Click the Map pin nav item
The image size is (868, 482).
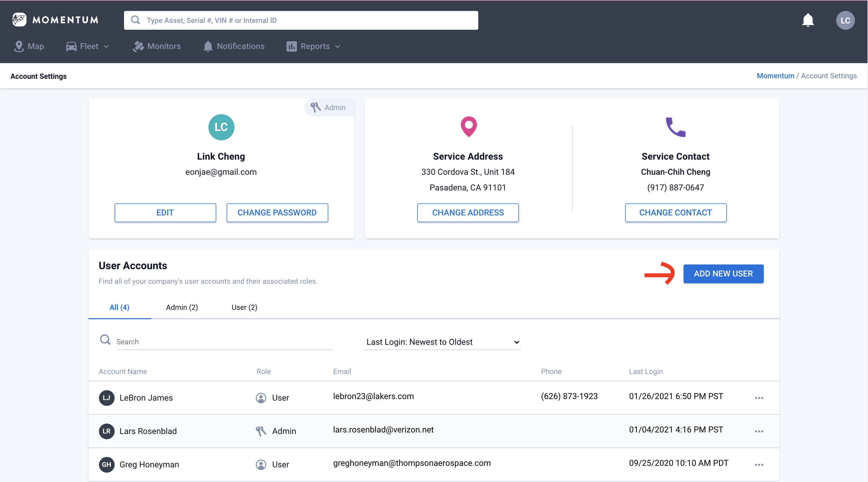[x=29, y=46]
